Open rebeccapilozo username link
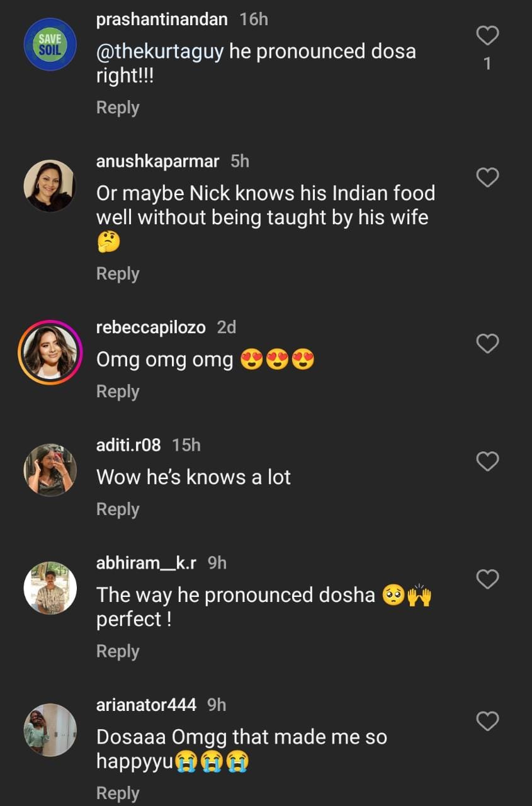Viewport: 532px width, 806px height. [x=152, y=327]
